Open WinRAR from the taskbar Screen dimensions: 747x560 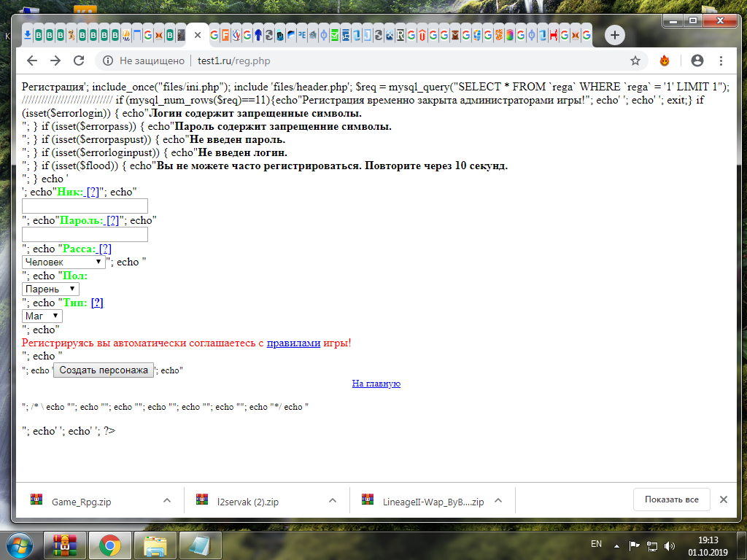[64, 545]
